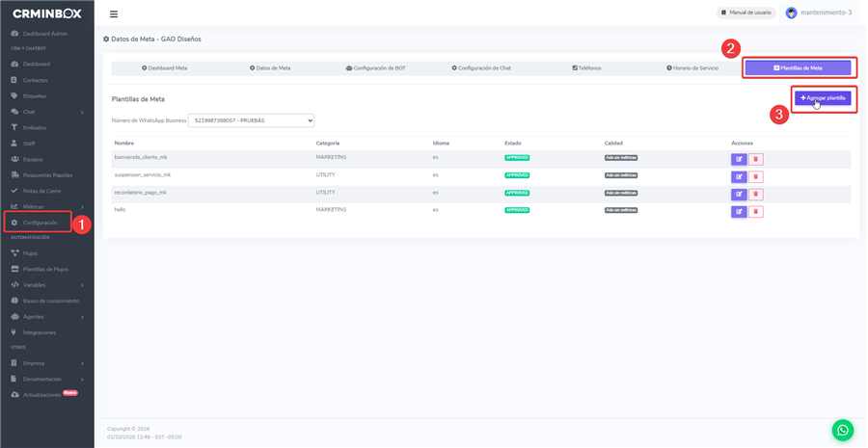Open Bases de conocimiento in sidebar
This screenshot has height=448, width=868.
(x=45, y=301)
